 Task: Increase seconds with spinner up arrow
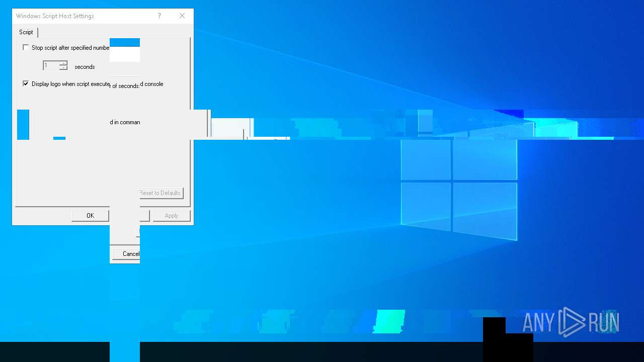pos(63,63)
